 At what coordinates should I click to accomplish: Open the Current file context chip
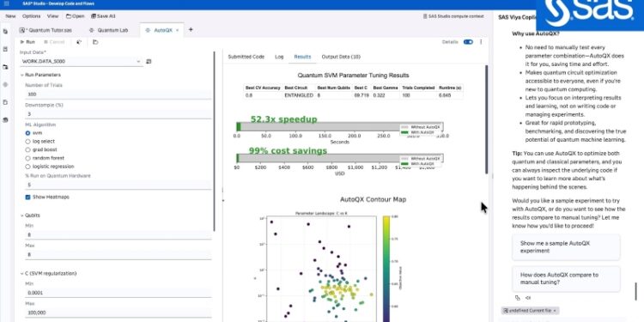pyautogui.click(x=530, y=311)
